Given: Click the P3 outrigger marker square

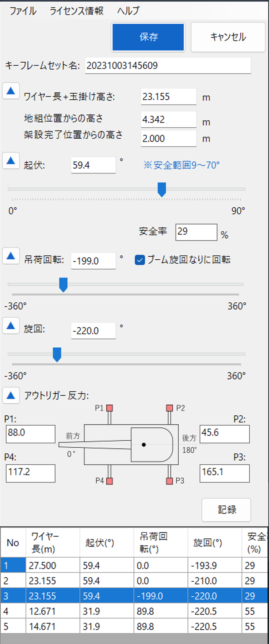Looking at the screenshot, I should pos(169,481).
